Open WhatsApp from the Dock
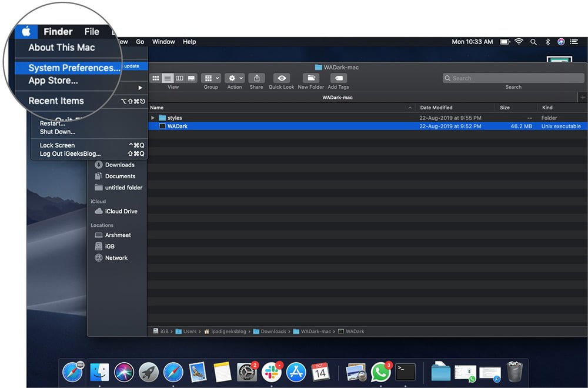 click(x=380, y=373)
